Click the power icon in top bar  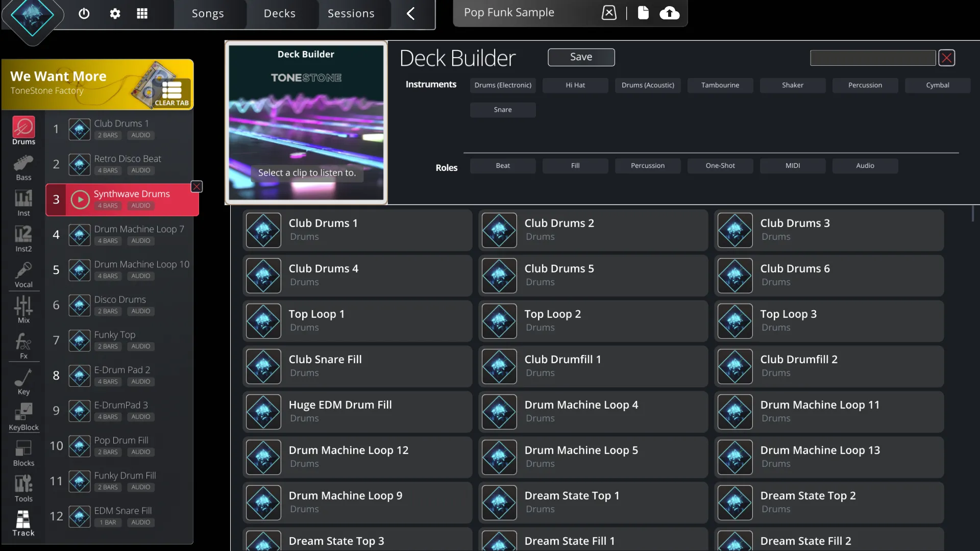click(84, 14)
